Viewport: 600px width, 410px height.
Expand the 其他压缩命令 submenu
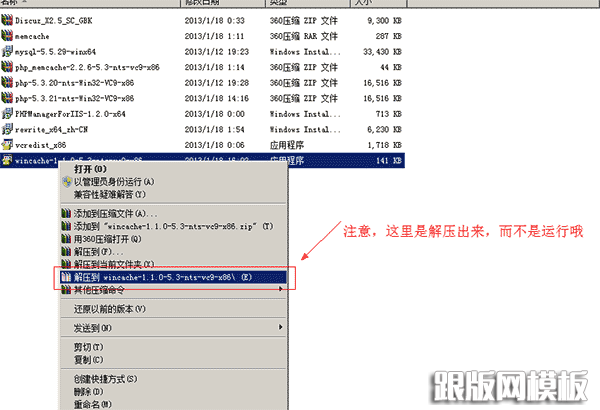280,289
